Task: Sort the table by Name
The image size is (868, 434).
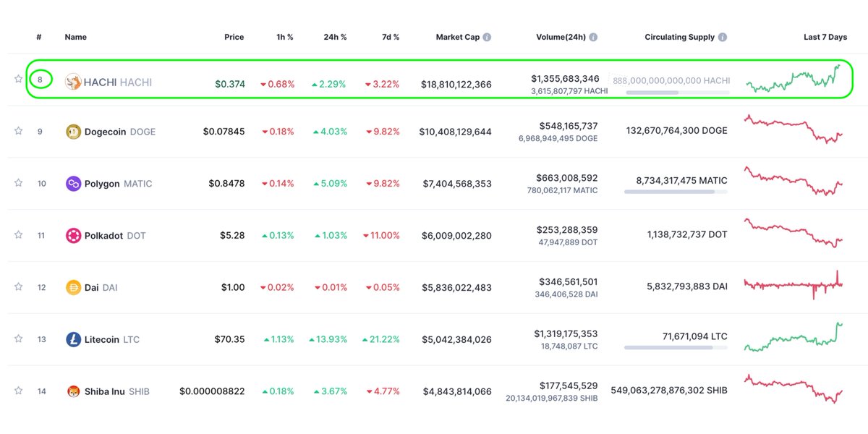Action: (76, 37)
